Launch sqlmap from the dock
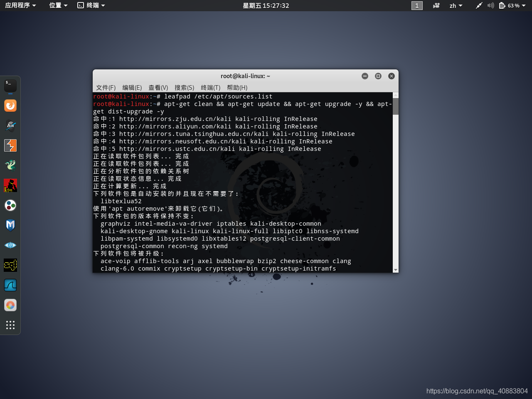Viewport: 532px width, 399px height. [10, 265]
